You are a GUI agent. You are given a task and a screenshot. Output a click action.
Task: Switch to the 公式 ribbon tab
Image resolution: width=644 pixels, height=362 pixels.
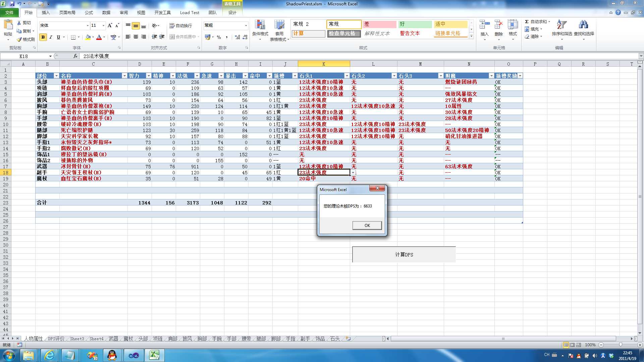(89, 13)
